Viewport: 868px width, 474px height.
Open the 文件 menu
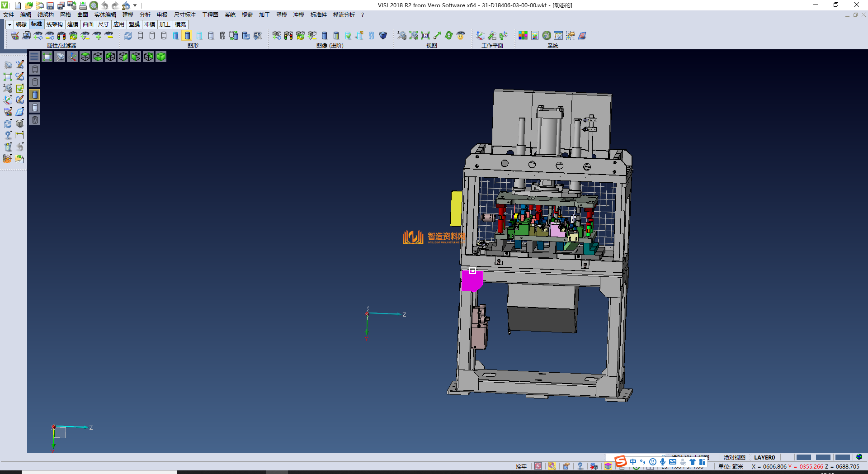(9, 15)
